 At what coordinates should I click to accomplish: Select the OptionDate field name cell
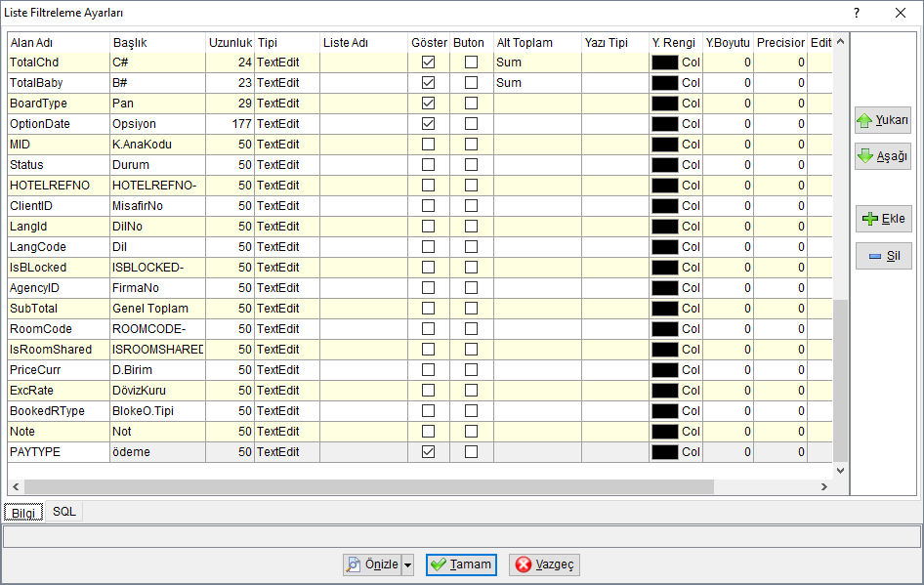click(x=59, y=124)
